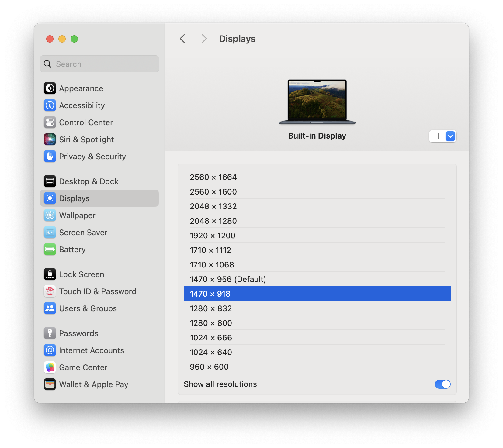The height and width of the screenshot is (448, 503).
Task: Click the Displays sun icon in sidebar
Action: [x=50, y=198]
